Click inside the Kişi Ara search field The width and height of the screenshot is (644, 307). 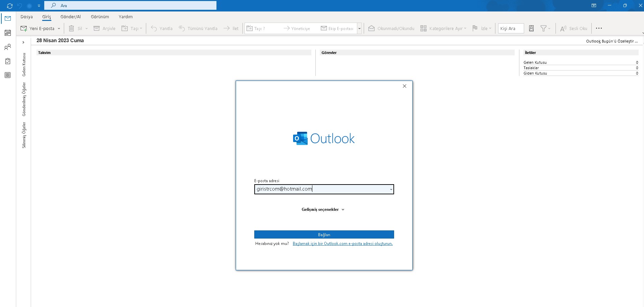pos(510,28)
